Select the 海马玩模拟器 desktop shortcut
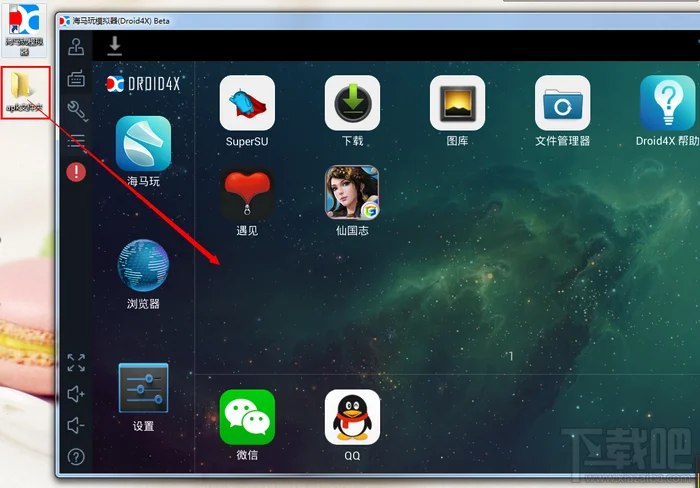700x488 pixels. (24, 29)
